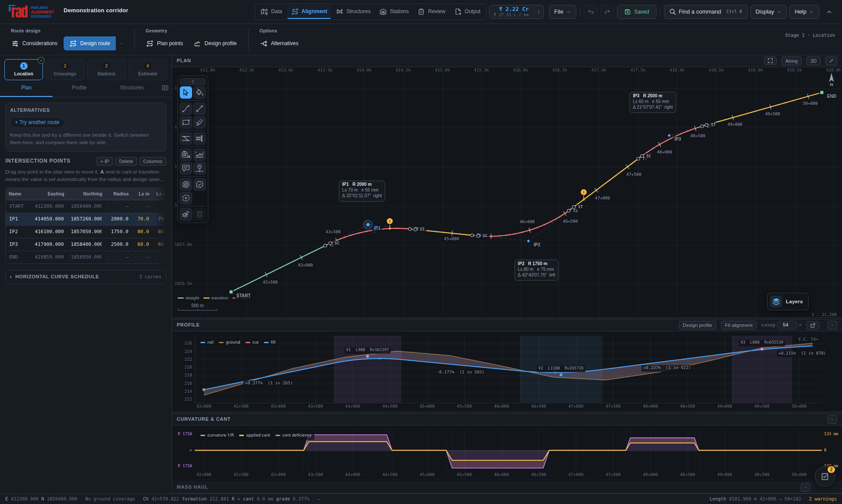Image resolution: width=842 pixels, height=504 pixels.
Task: Click the + IP button
Action: tap(104, 161)
